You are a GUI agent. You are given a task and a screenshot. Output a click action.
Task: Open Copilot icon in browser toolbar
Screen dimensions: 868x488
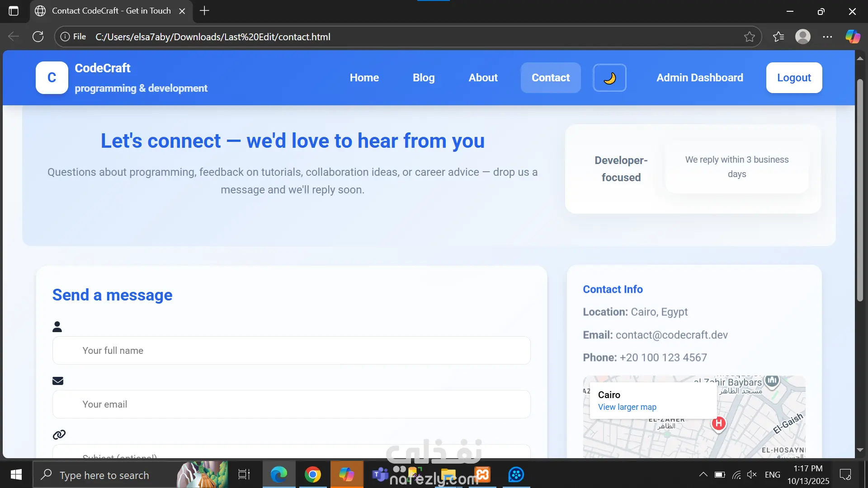pos(853,37)
